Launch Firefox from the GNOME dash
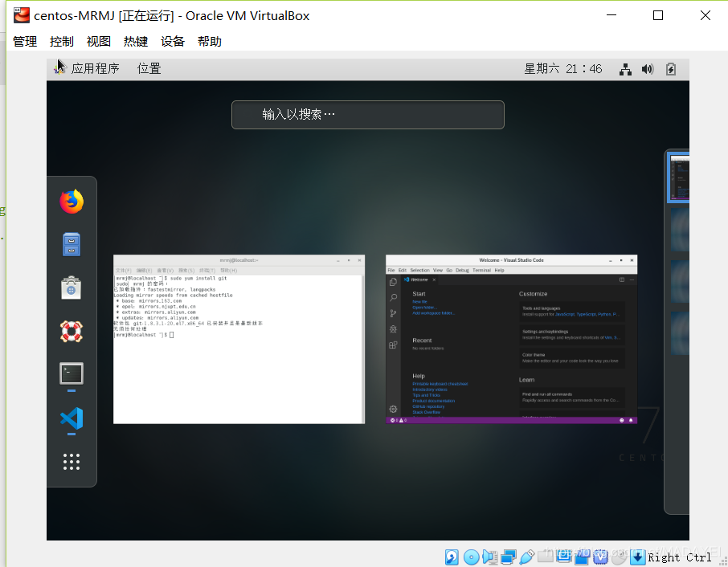 pyautogui.click(x=72, y=202)
